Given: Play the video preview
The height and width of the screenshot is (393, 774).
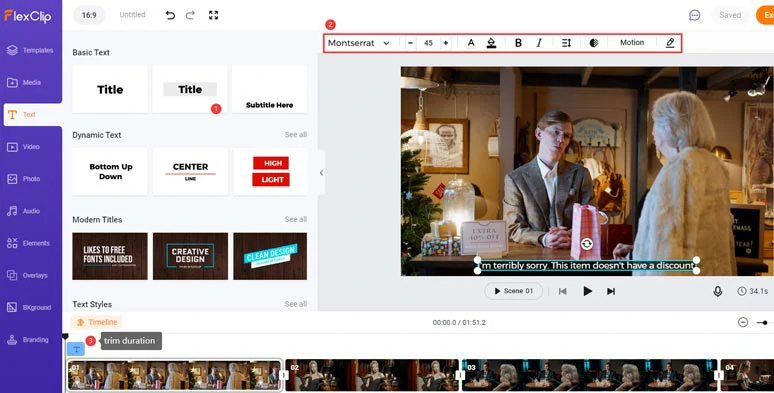Looking at the screenshot, I should coord(587,291).
